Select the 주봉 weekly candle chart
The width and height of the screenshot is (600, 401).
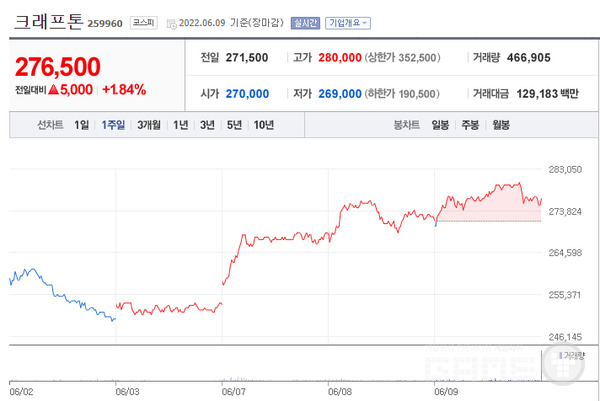[x=470, y=125]
